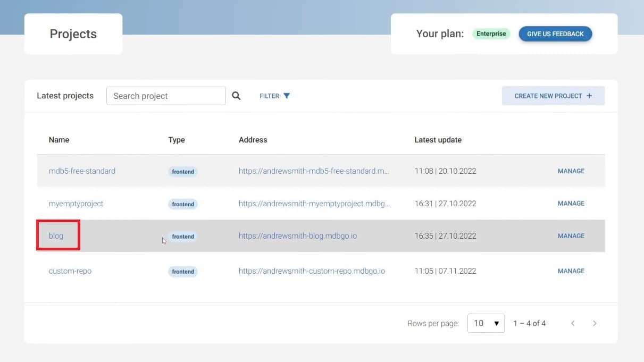Open the mdb5-free-standard project
This screenshot has height=362, width=644.
[x=82, y=171]
